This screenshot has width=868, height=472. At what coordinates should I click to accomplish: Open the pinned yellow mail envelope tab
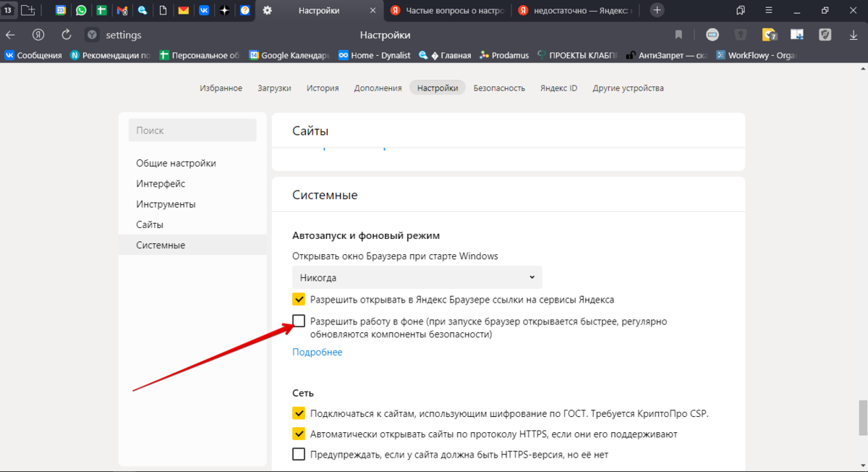tap(184, 10)
